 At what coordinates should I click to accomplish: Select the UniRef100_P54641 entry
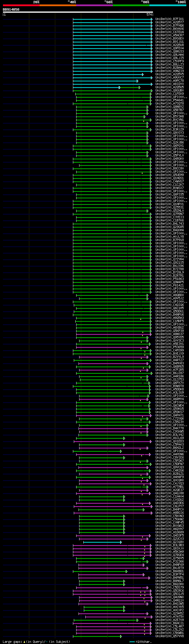[x=170, y=100]
